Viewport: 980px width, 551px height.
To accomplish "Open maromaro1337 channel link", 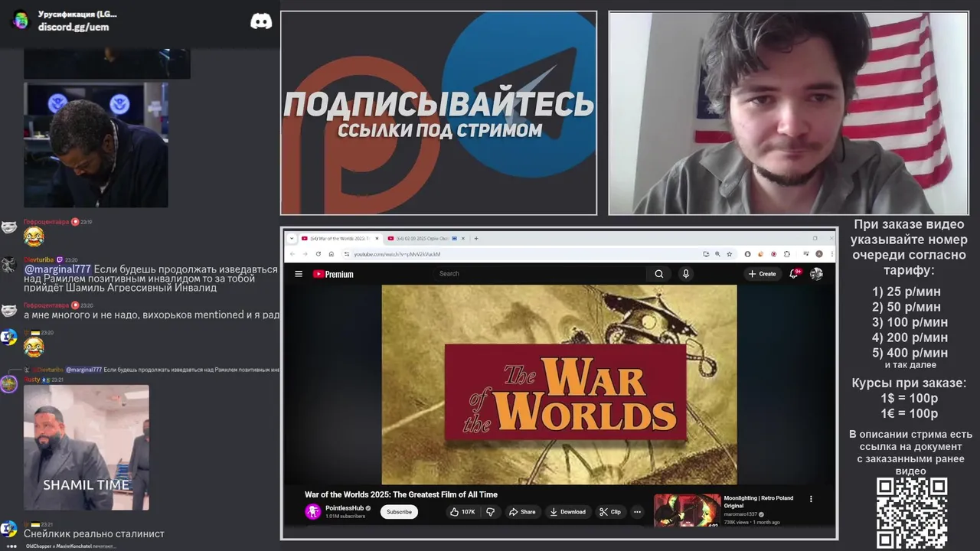I will 740,514.
